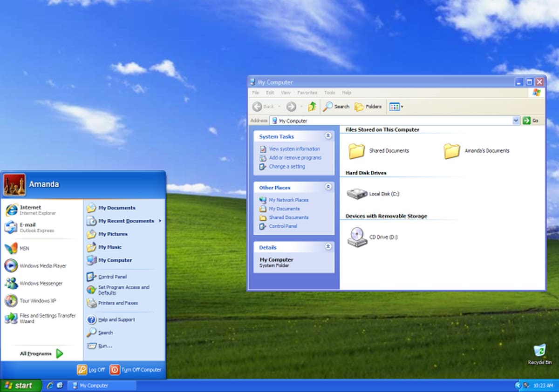
Task: Click the My Computer window title bar icon
Action: (x=252, y=82)
